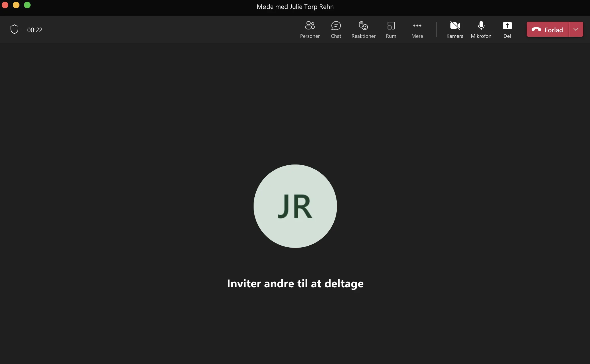Click the meeting timer 00:22
Image resolution: width=590 pixels, height=364 pixels.
(x=35, y=30)
